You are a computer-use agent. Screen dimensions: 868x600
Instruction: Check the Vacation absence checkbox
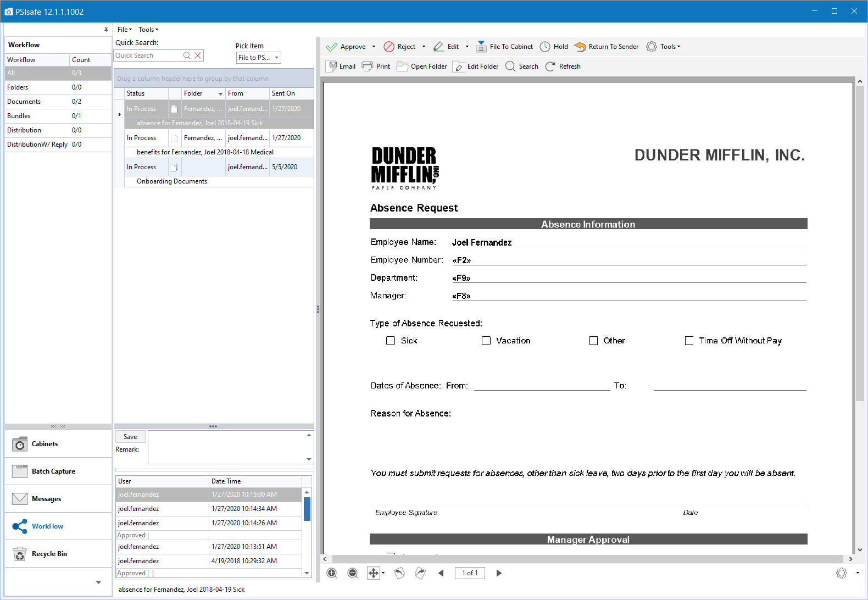[x=486, y=341]
